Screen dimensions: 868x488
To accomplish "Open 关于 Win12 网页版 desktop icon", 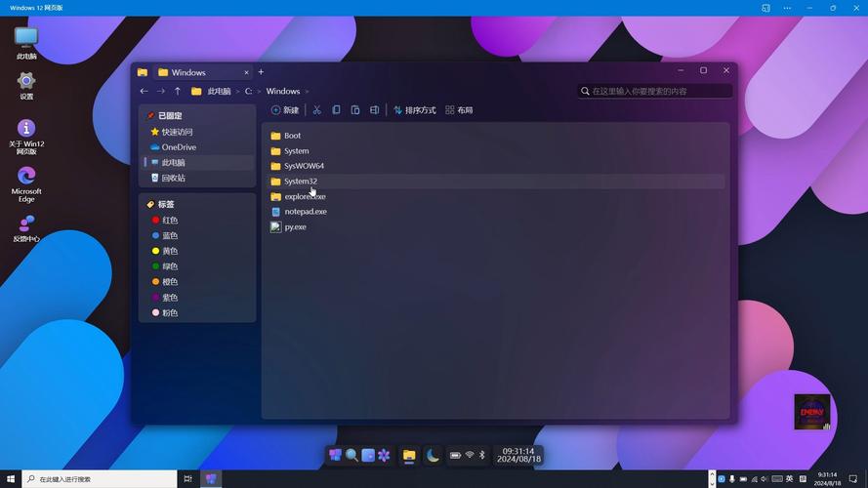I will tap(26, 137).
